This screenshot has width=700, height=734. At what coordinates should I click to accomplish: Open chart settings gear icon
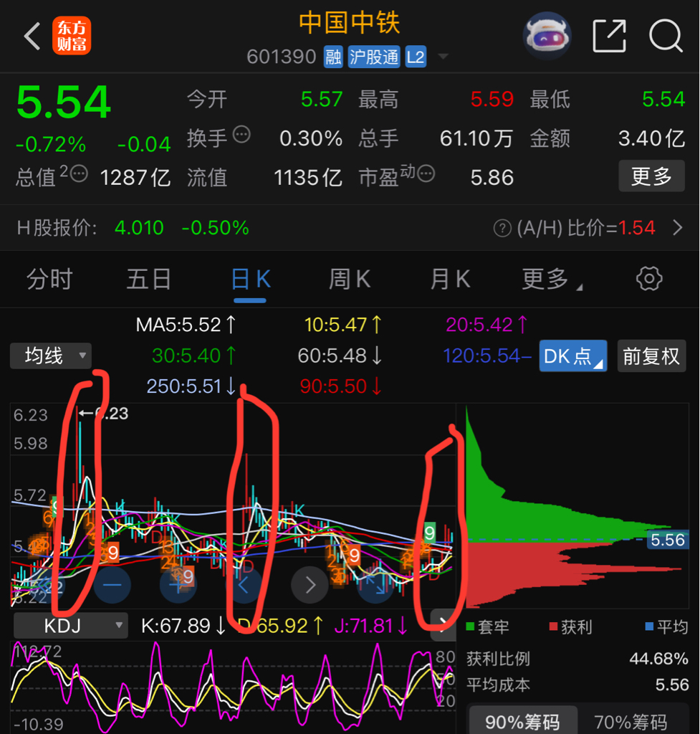649,279
